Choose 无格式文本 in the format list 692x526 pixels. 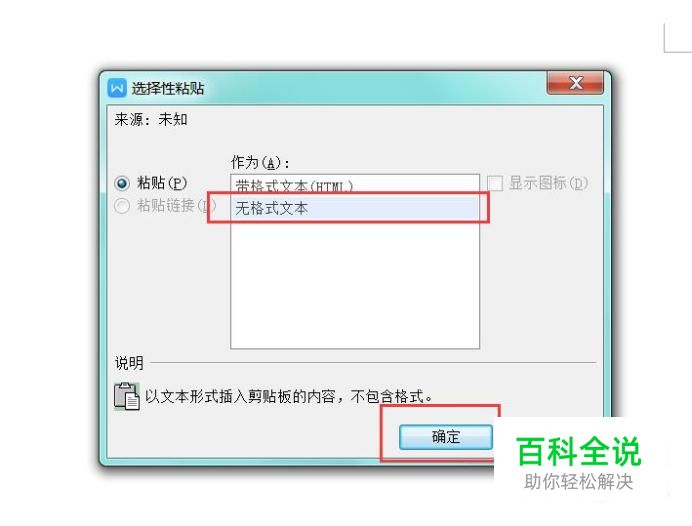click(x=355, y=208)
